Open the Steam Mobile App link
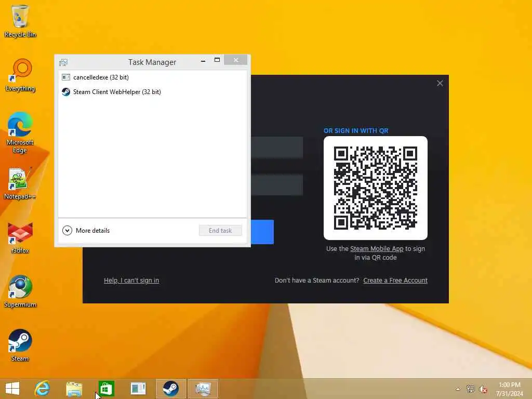 [377, 249]
